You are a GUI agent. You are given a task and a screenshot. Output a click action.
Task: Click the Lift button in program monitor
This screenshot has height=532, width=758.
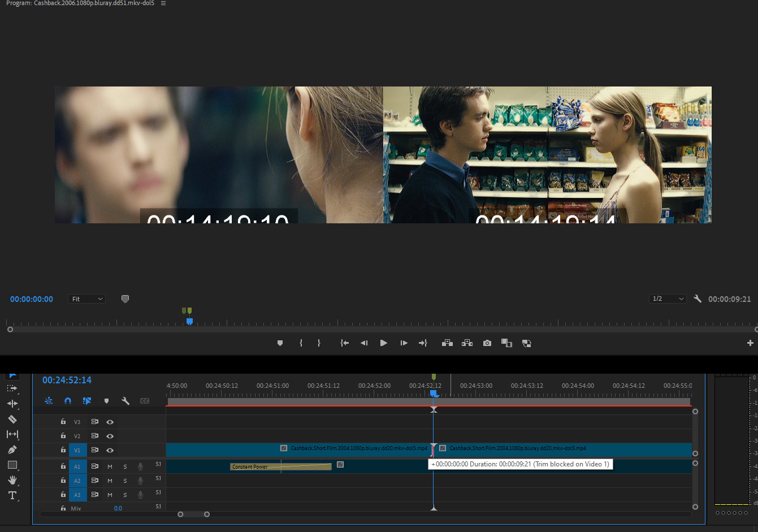click(x=447, y=343)
